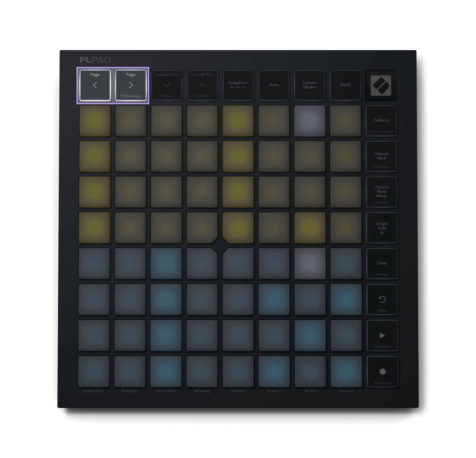
Task: Switch to Sequencer mode
Action: pos(238,85)
